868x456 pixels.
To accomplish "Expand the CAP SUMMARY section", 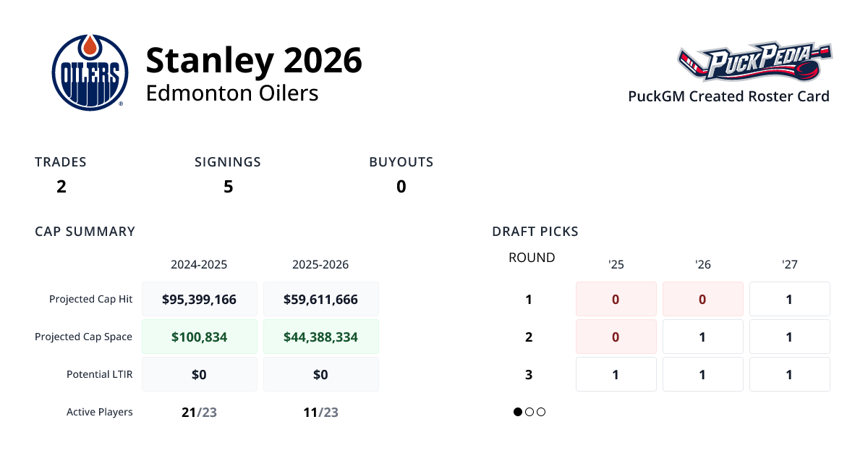I will (x=85, y=232).
